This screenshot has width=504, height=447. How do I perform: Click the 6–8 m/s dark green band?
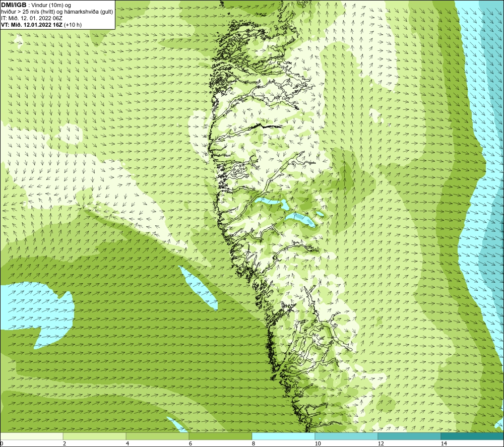point(221,436)
